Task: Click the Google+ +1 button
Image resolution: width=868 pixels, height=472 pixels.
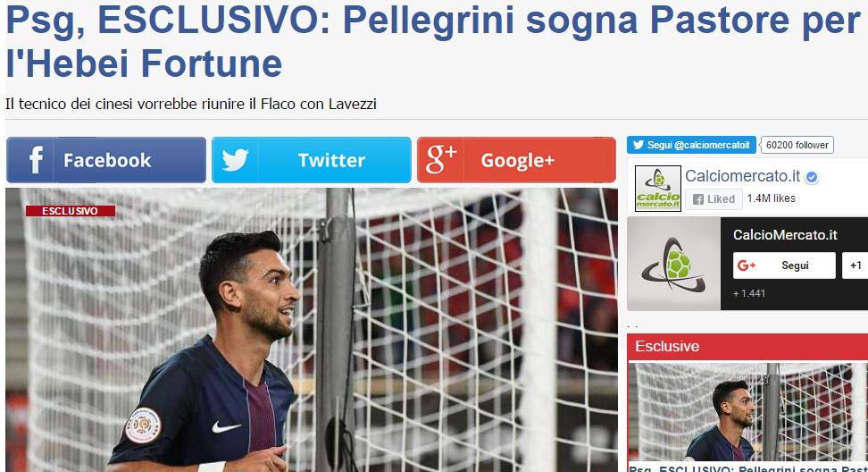Action: click(x=855, y=265)
